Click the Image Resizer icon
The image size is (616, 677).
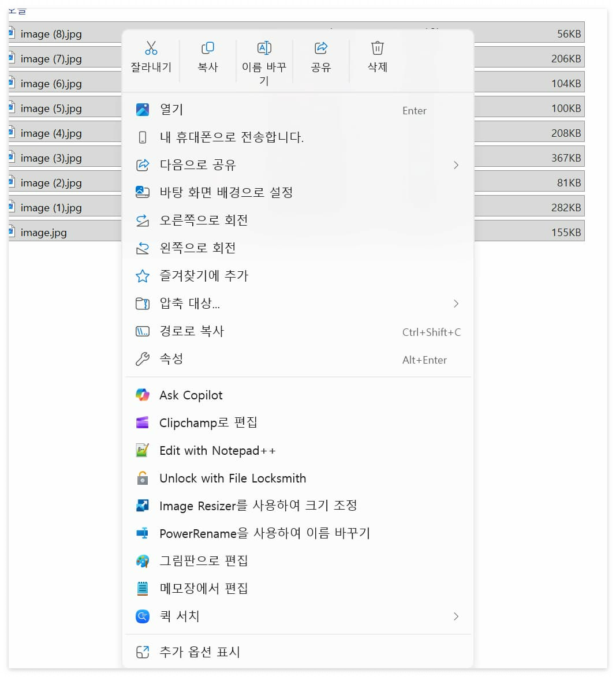tap(142, 506)
